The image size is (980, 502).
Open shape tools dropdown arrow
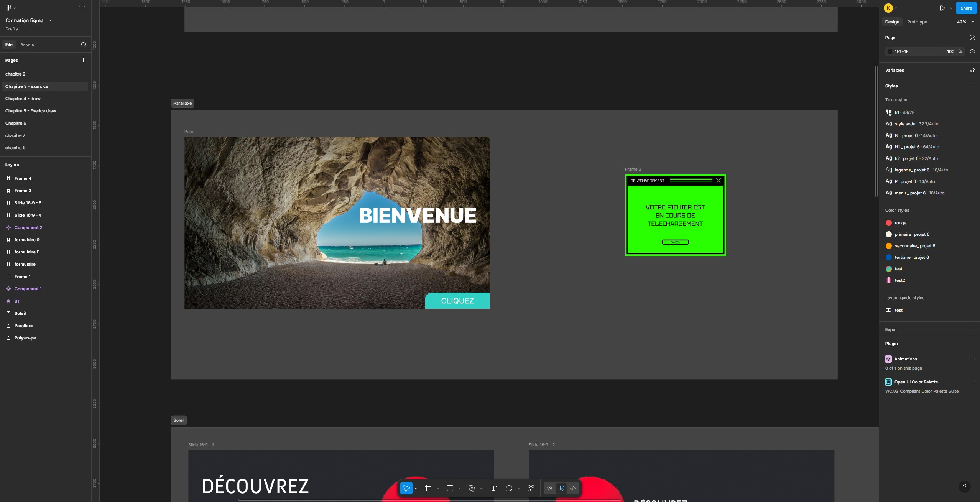(459, 489)
